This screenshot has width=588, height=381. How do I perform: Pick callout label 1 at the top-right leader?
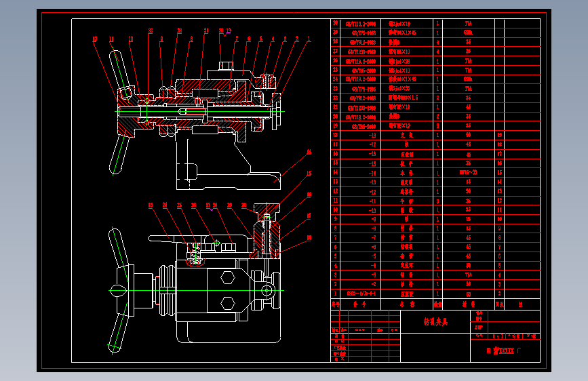[x=309, y=39]
